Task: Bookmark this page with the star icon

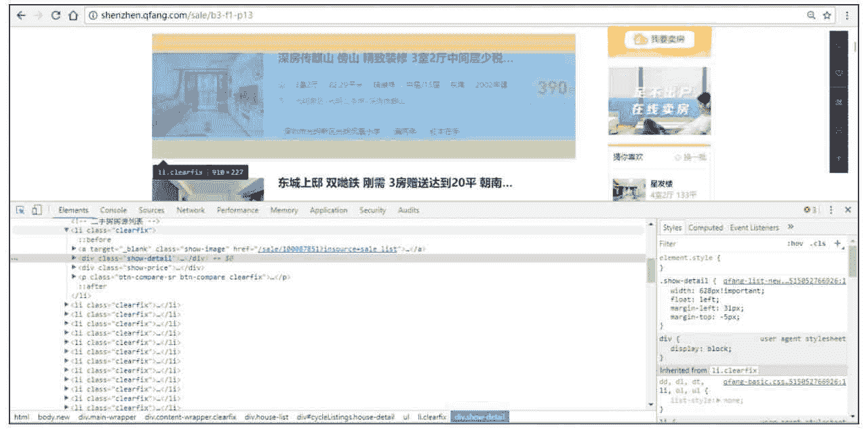Action: click(x=827, y=15)
